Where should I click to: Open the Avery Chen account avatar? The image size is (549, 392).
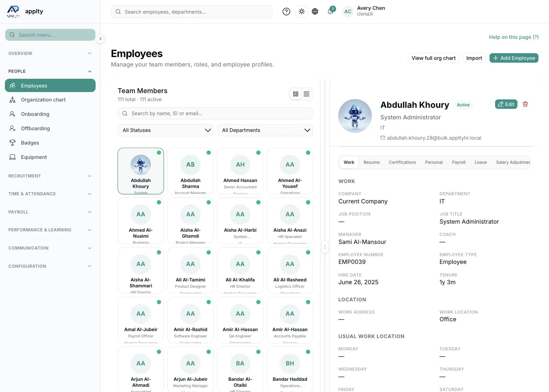click(348, 12)
